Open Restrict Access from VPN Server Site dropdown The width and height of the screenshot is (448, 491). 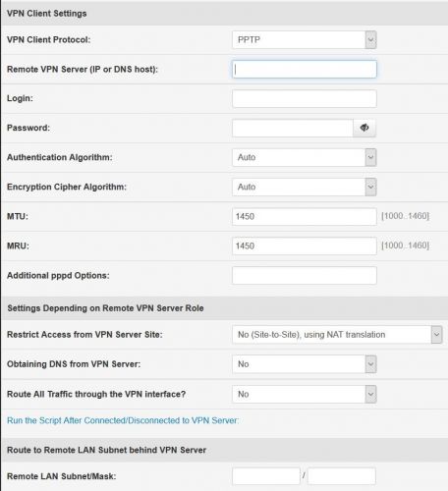[337, 335]
